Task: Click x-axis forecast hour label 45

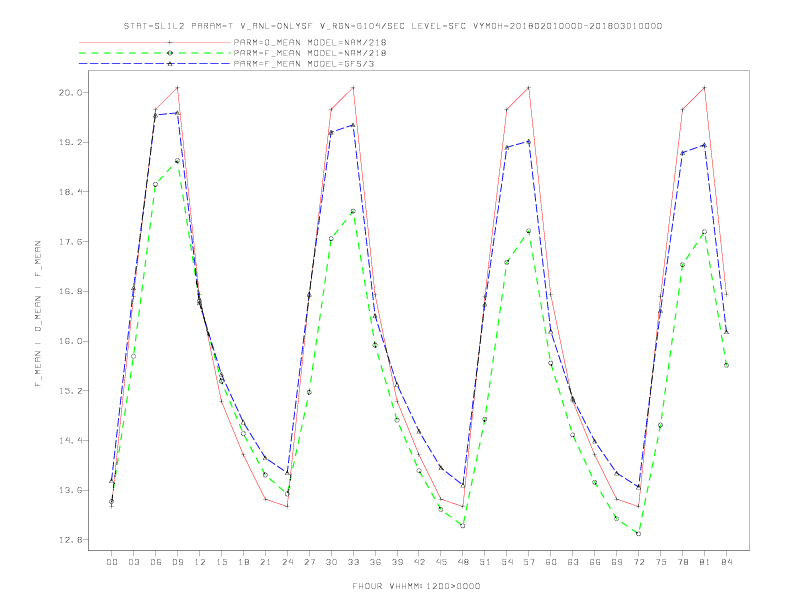Action: coord(441,562)
